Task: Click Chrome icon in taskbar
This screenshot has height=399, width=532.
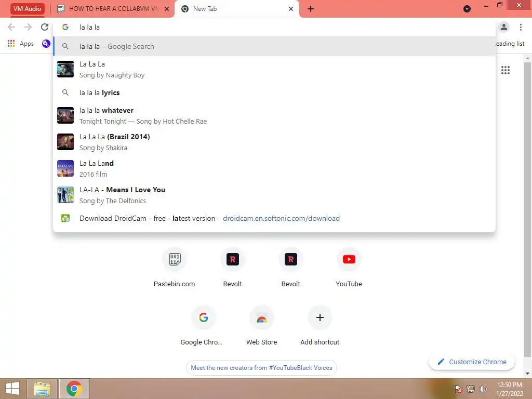Action: click(x=74, y=389)
